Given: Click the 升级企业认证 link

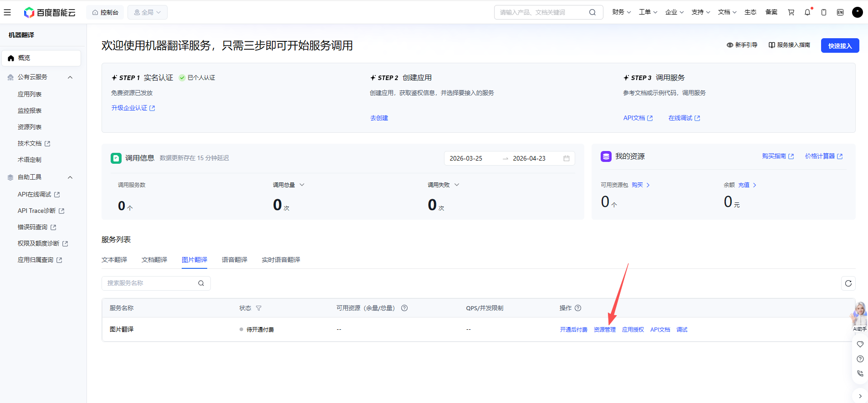Looking at the screenshot, I should click(133, 108).
